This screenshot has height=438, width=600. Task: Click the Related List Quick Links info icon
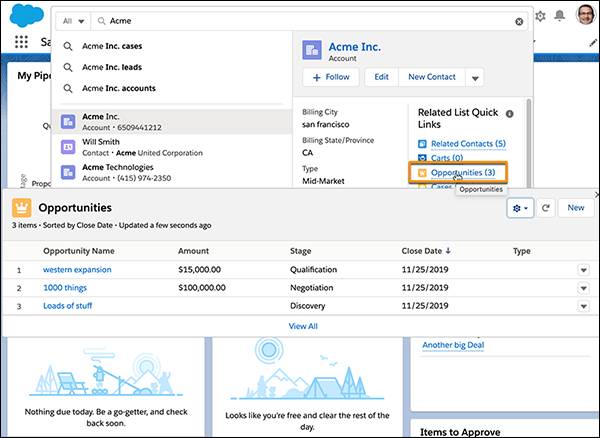[x=509, y=114]
